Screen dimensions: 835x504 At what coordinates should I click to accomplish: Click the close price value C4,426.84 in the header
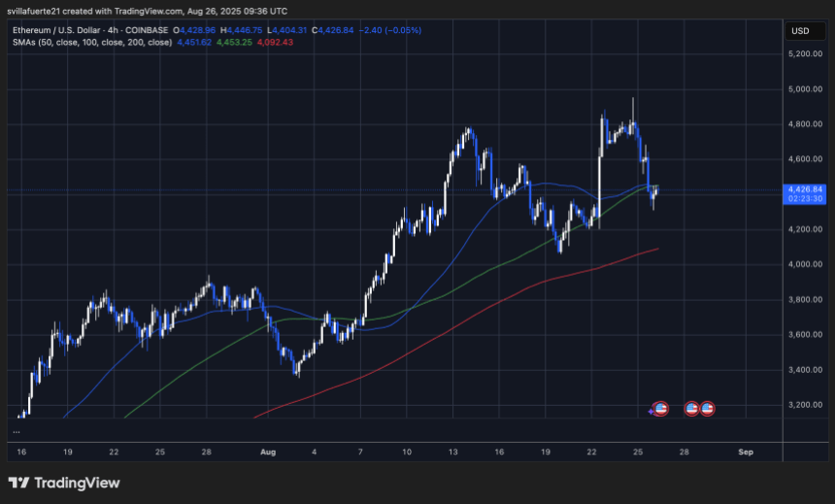click(x=333, y=30)
